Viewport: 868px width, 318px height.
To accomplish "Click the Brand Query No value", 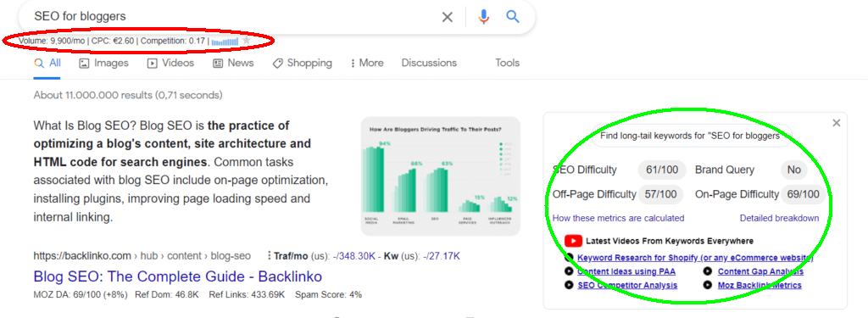I will click(x=793, y=170).
